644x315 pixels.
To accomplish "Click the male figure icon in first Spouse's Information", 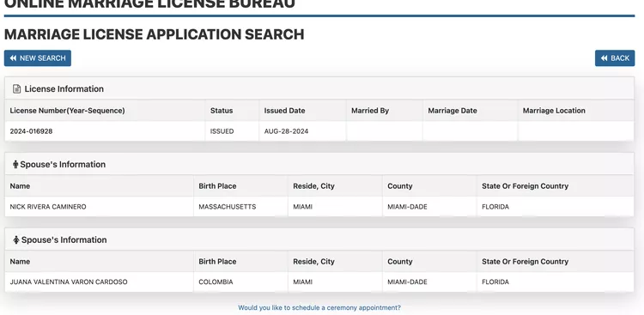I will 15,164.
